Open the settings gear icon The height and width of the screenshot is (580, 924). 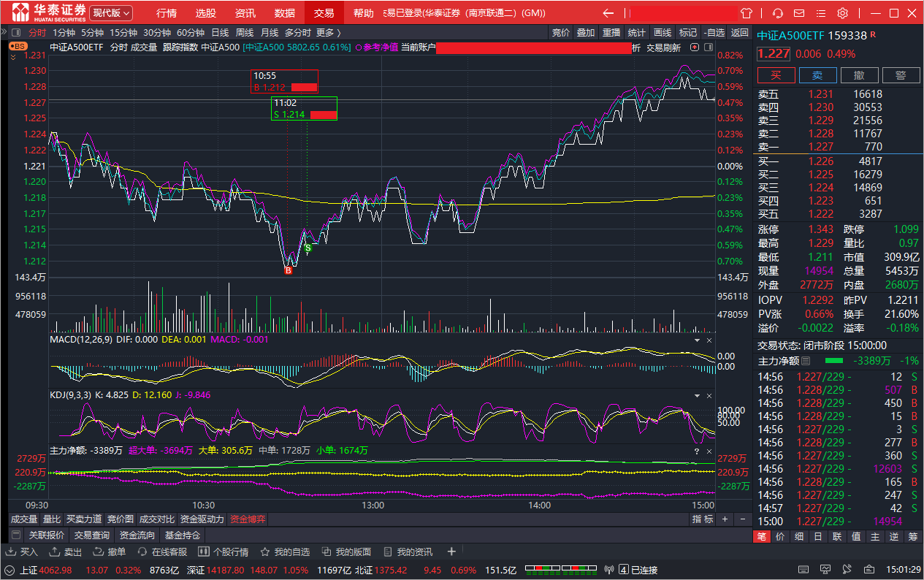click(842, 13)
